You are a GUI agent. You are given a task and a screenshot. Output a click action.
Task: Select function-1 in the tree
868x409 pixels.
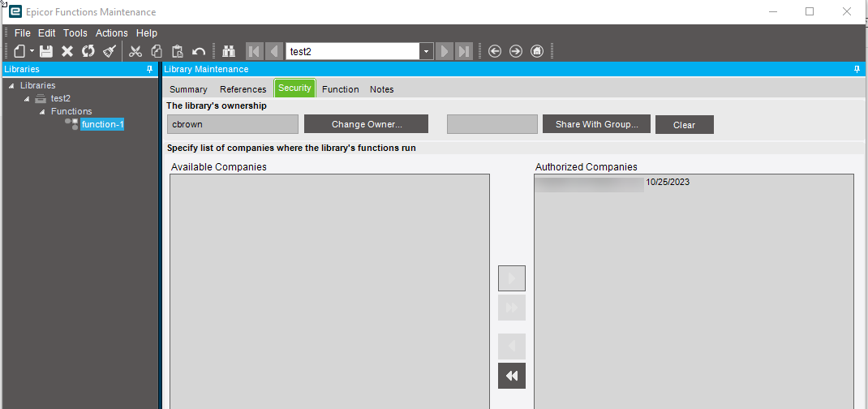coord(102,124)
